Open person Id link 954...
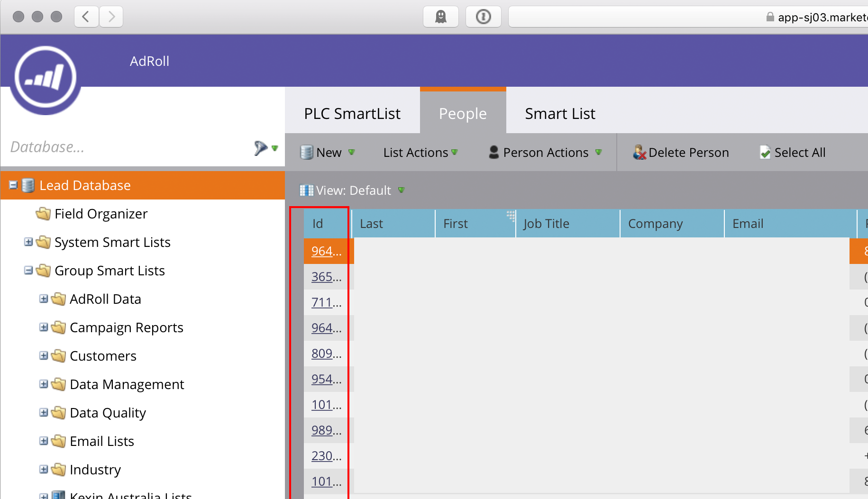Screen dimensions: 868x499 pyautogui.click(x=326, y=379)
